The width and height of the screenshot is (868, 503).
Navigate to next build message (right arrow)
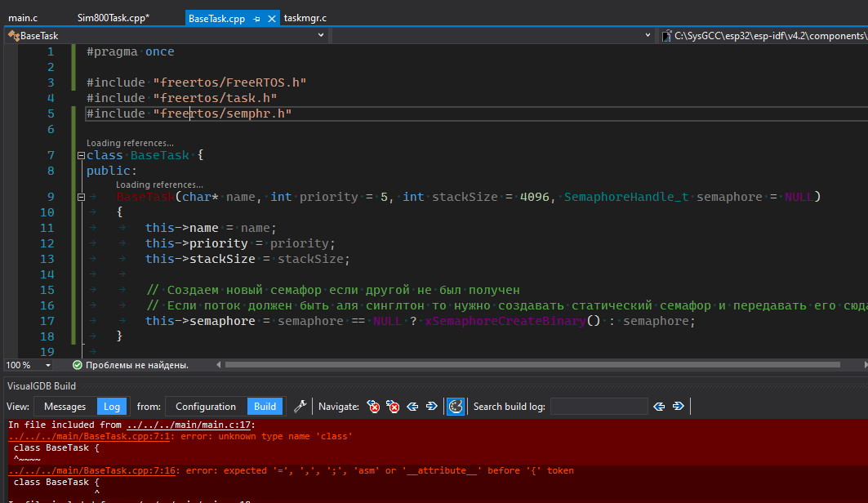(x=433, y=407)
